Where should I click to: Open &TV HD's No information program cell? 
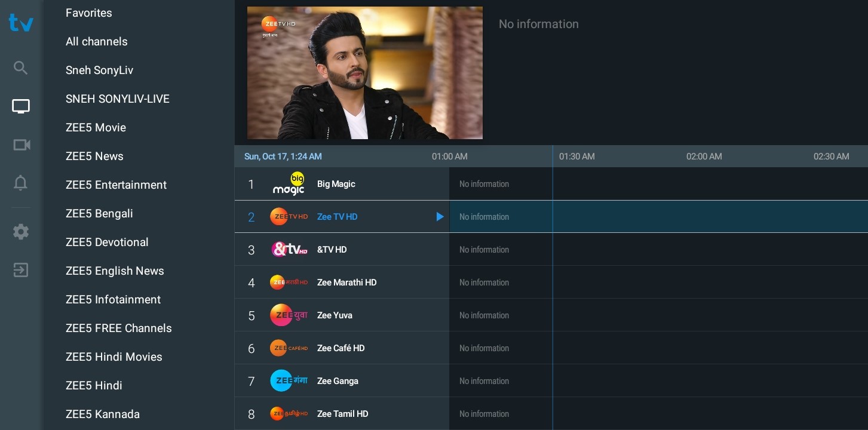click(x=658, y=250)
